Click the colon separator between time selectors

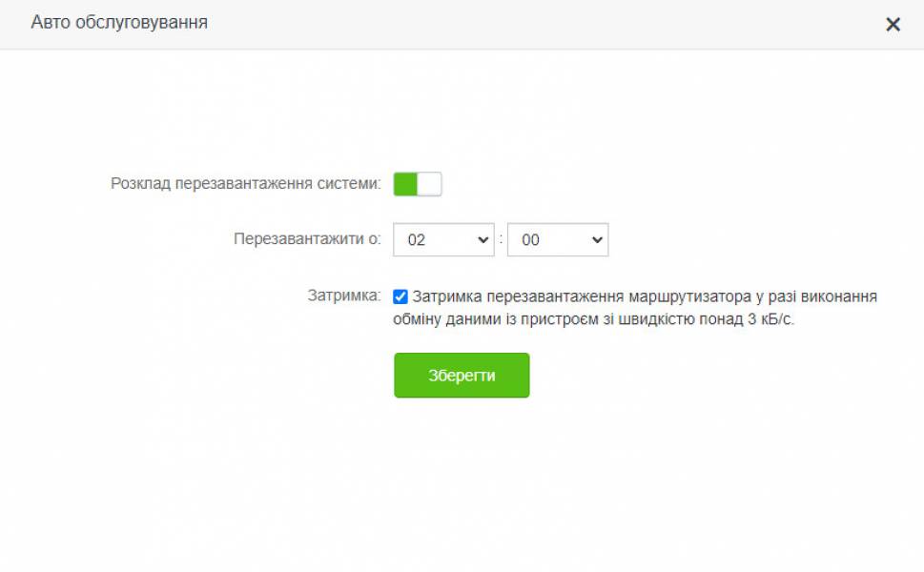pos(501,239)
